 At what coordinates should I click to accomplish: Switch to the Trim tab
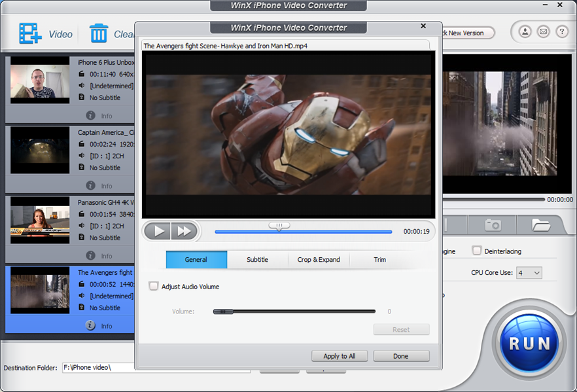tap(379, 260)
